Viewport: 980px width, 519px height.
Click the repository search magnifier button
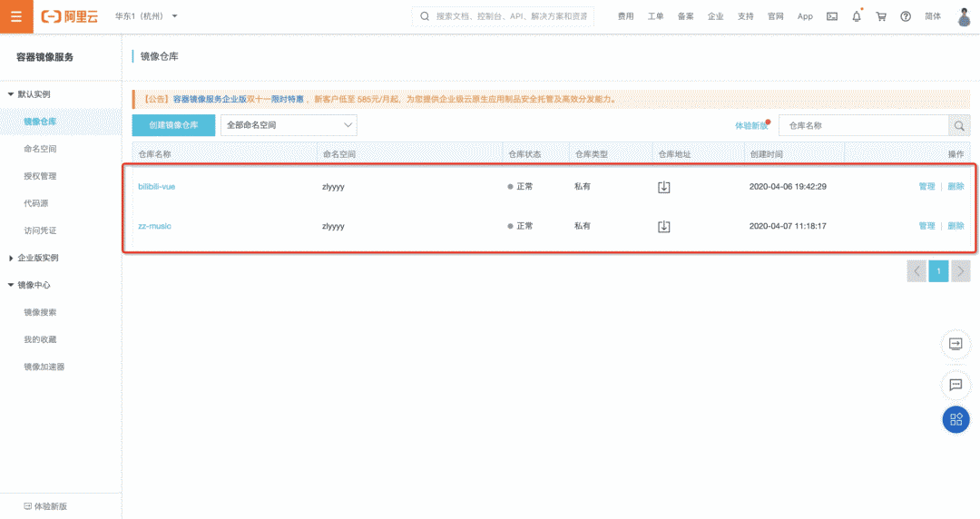[959, 126]
